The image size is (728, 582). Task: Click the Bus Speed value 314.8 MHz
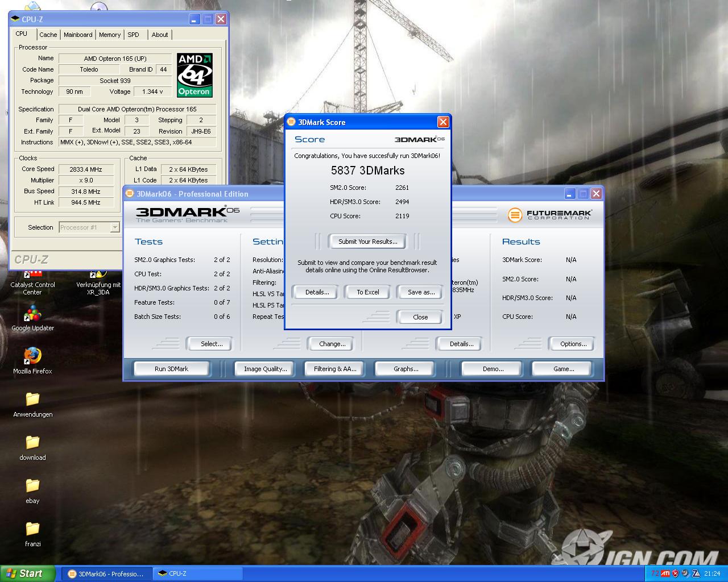coord(86,192)
